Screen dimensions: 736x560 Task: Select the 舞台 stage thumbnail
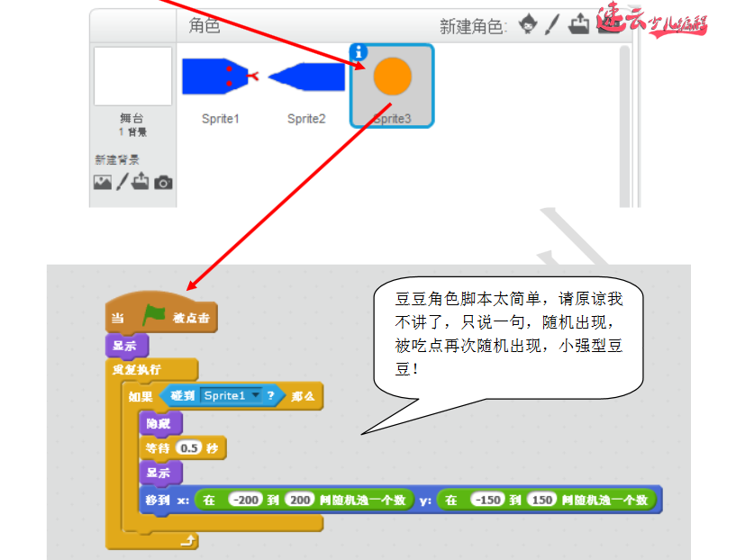point(132,77)
